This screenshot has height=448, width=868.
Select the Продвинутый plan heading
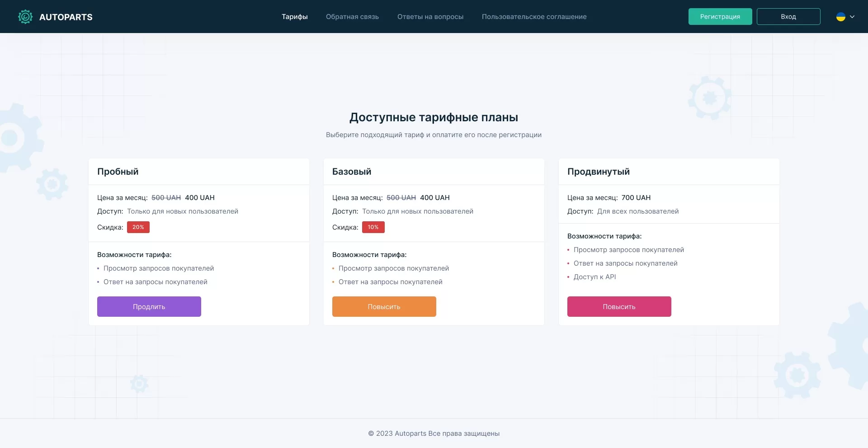(x=599, y=172)
